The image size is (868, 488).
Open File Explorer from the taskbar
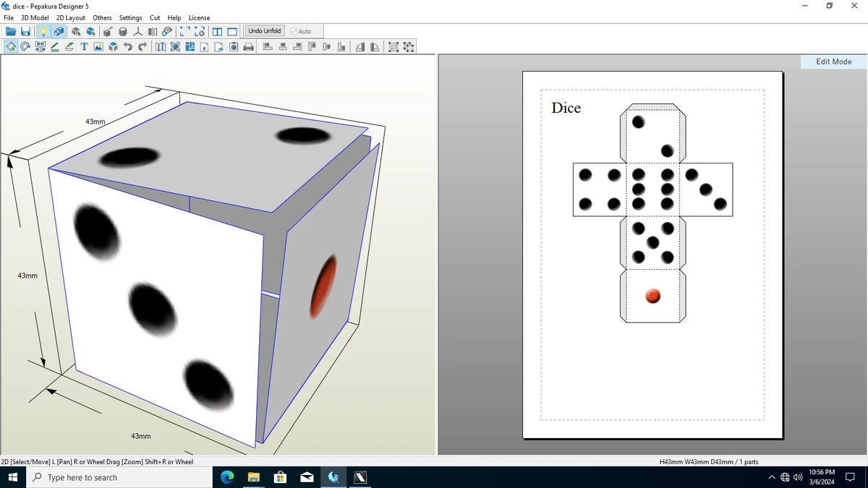254,477
